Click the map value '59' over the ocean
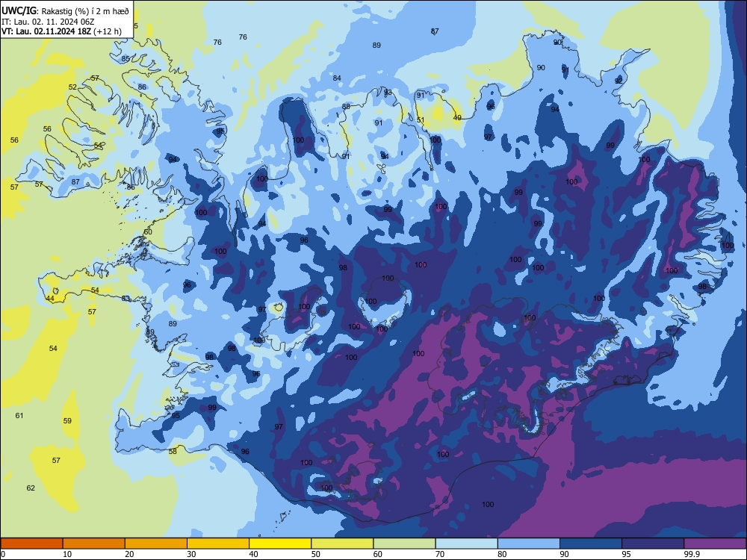This screenshot has height=560, width=747. (67, 421)
